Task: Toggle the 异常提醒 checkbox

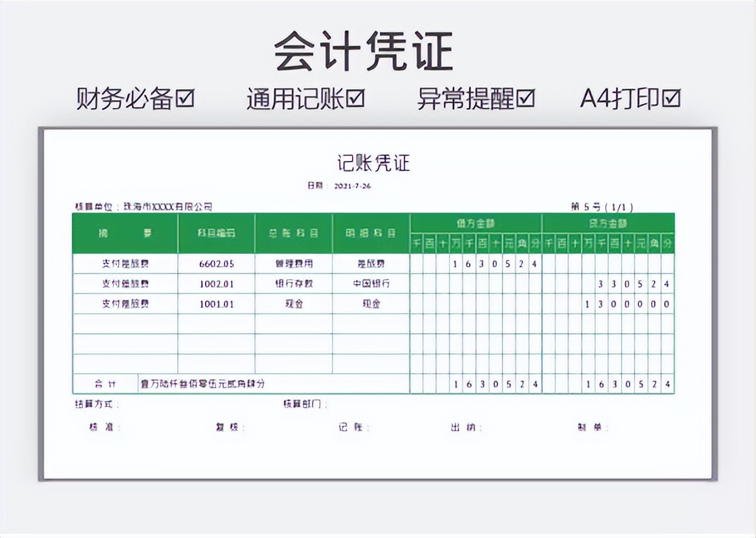Action: point(525,97)
